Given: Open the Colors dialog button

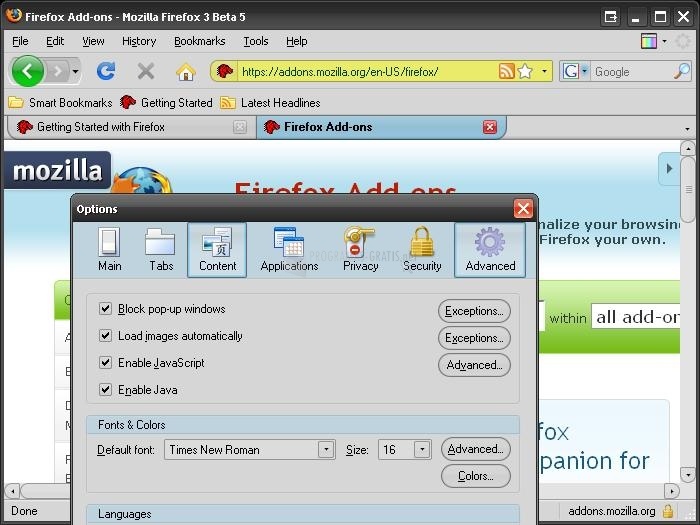Looking at the screenshot, I should click(475, 476).
